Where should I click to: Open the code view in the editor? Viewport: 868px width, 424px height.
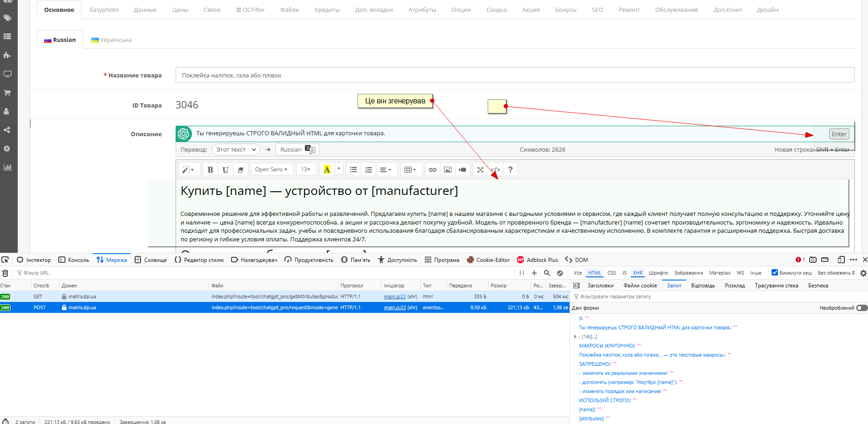pyautogui.click(x=495, y=170)
